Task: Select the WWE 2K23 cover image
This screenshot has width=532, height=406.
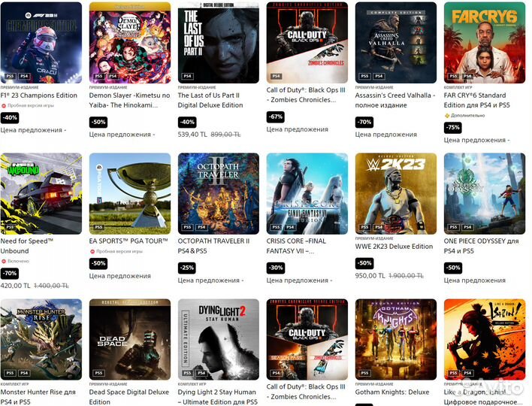Action: tap(396, 193)
